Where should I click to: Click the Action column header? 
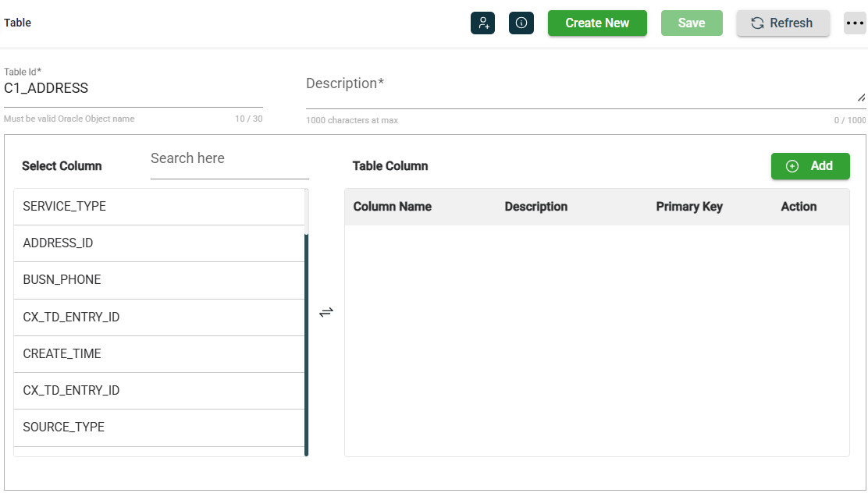tap(798, 207)
